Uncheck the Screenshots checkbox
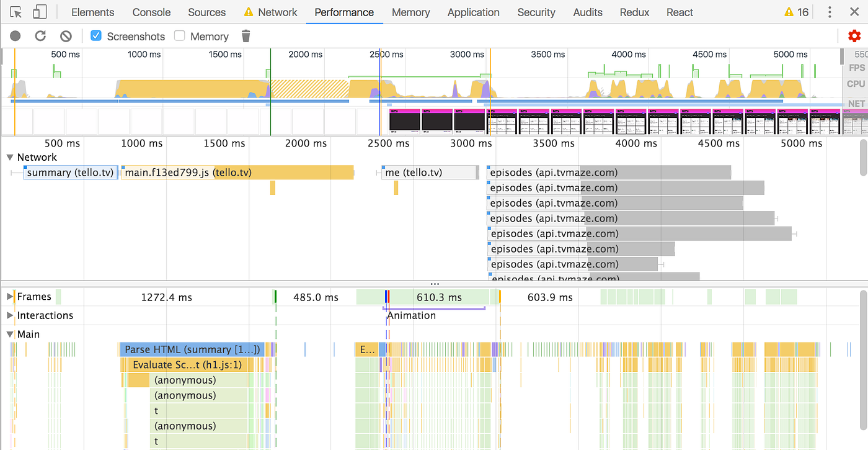Screen dimensions: 868x450 coord(95,35)
